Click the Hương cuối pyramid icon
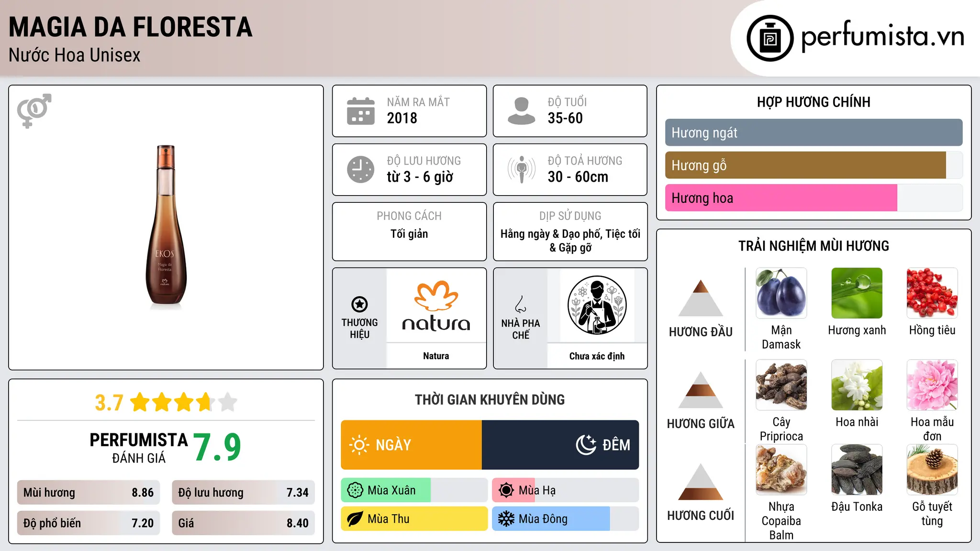 tap(701, 482)
